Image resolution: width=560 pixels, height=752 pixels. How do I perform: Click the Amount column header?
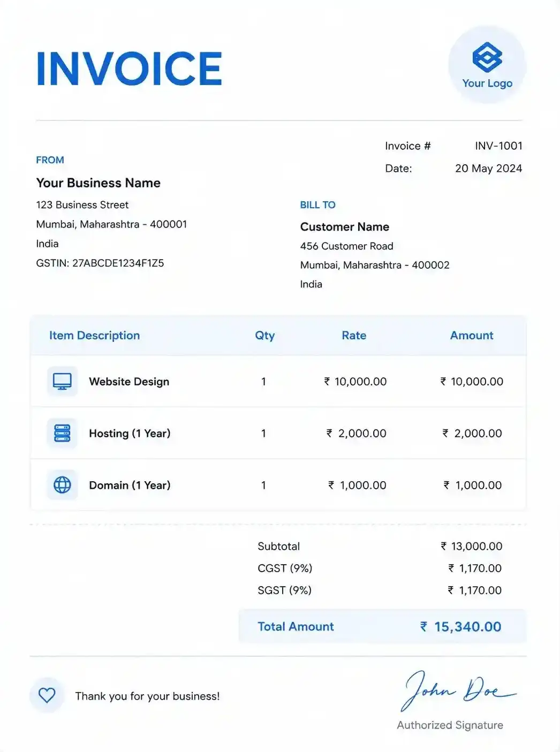pos(471,336)
